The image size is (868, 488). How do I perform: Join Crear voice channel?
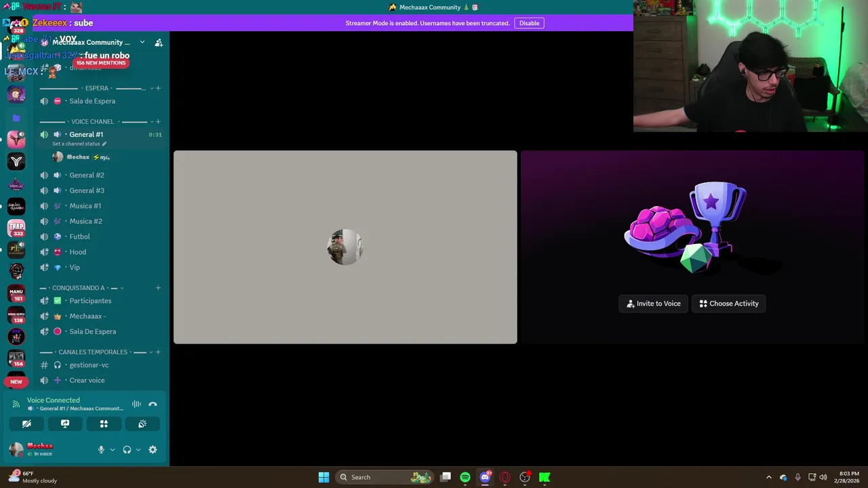point(100,380)
